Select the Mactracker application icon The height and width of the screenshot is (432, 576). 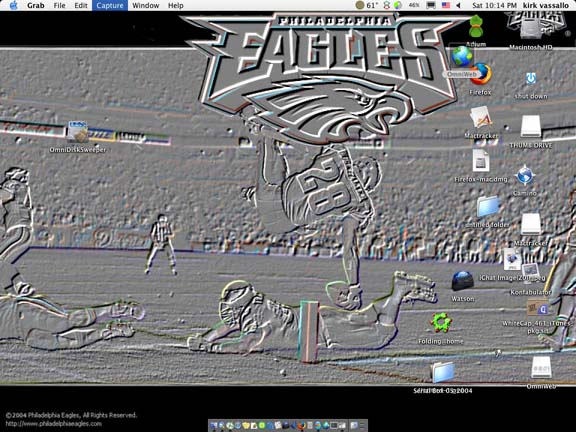point(480,118)
